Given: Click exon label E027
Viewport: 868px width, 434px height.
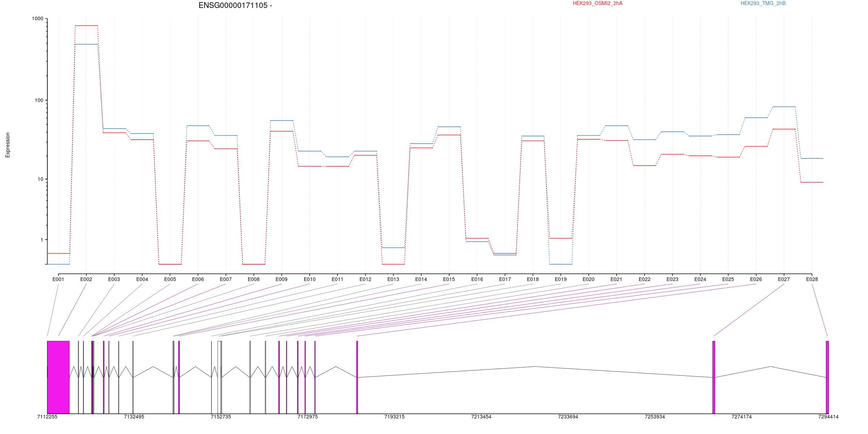Looking at the screenshot, I should coord(784,279).
